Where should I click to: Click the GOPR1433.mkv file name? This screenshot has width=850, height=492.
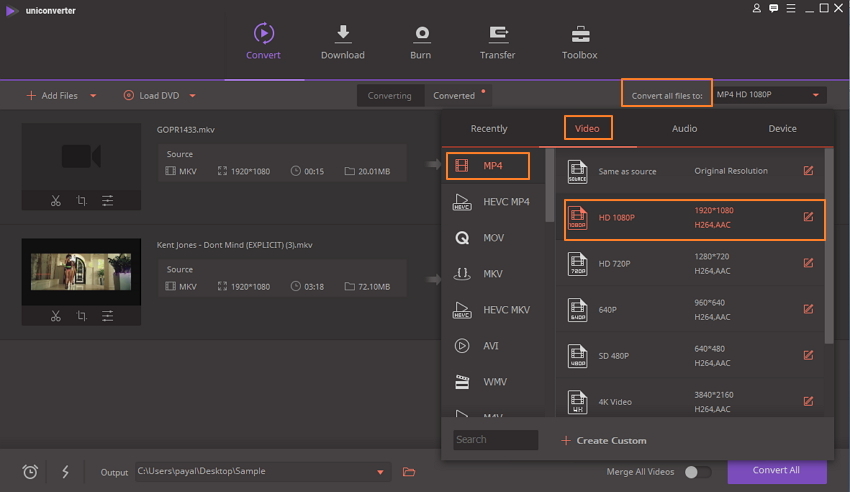point(186,130)
